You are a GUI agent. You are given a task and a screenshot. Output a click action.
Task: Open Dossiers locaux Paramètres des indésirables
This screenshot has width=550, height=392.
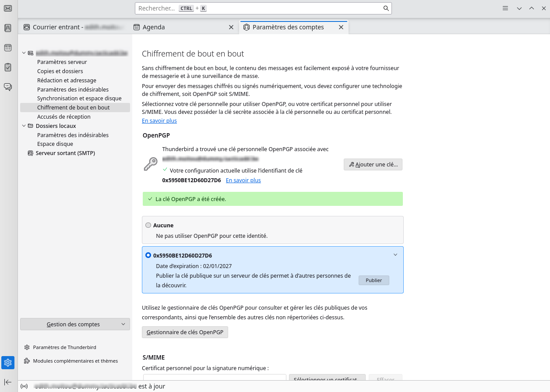(73, 135)
